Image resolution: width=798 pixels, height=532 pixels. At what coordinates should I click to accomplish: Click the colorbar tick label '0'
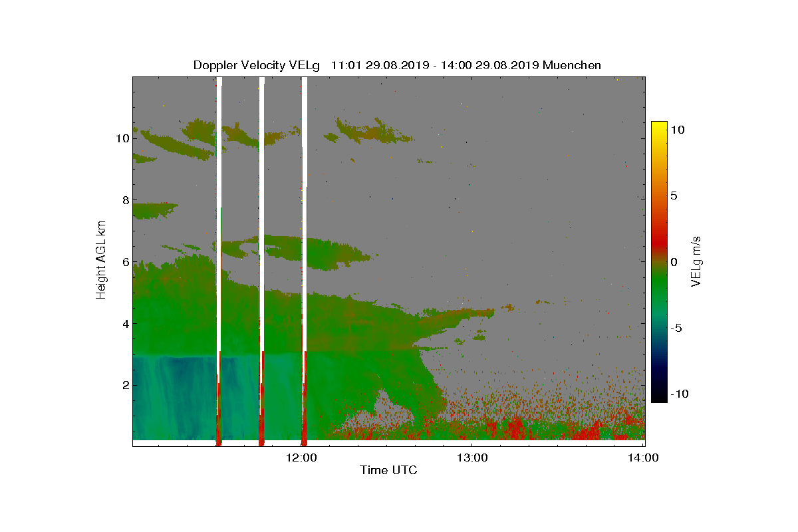674,261
